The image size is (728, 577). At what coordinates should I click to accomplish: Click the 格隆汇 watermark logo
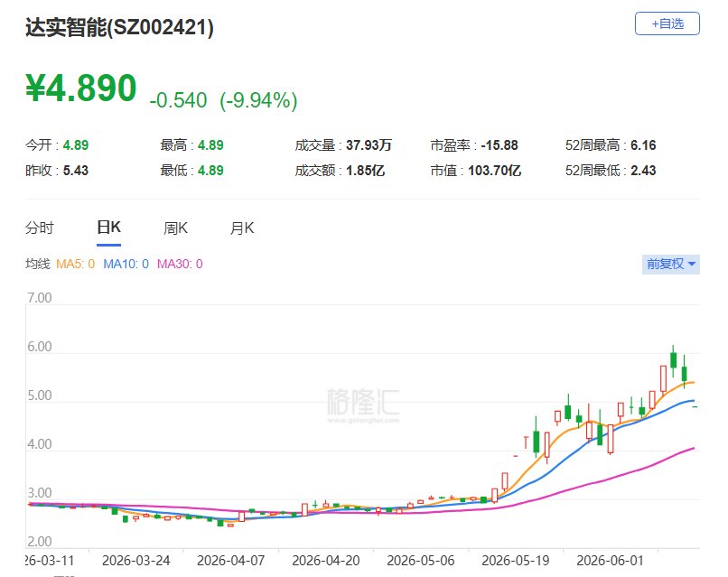tap(363, 405)
